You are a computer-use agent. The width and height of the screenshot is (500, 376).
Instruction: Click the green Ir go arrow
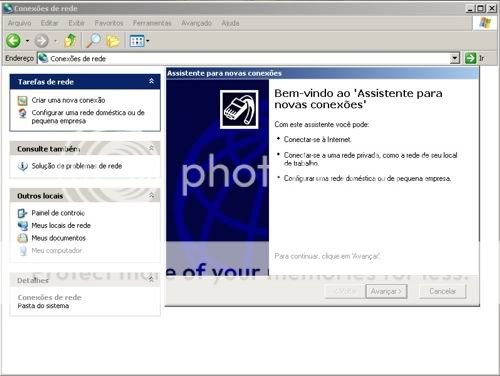click(x=470, y=58)
